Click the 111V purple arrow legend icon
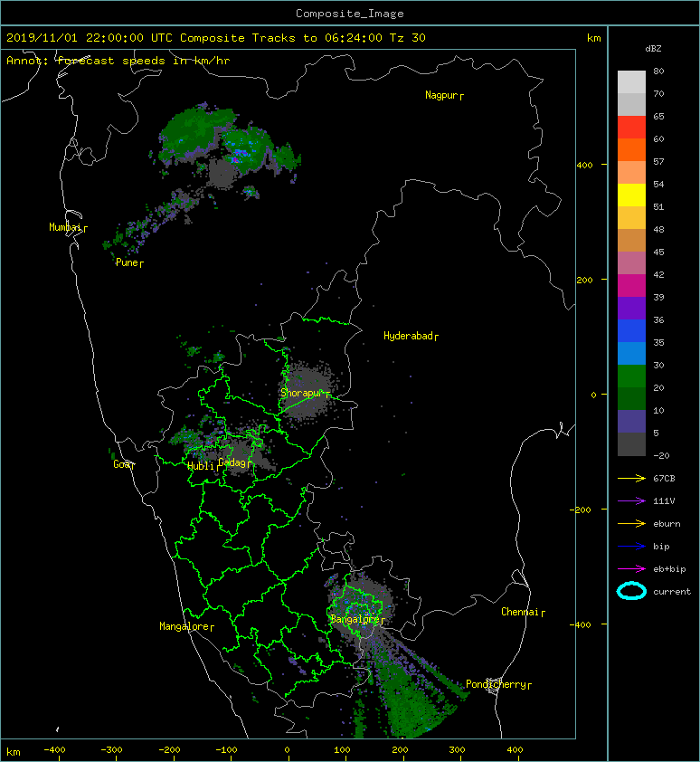The image size is (700, 762). pos(631,501)
